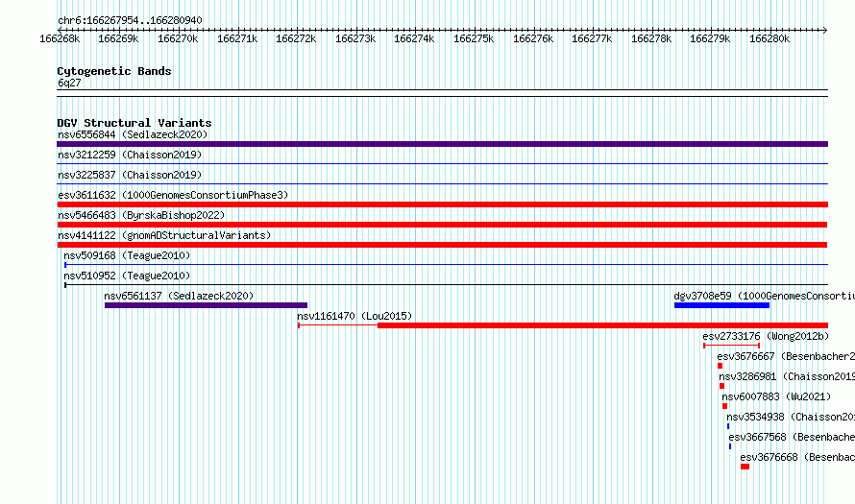The height and width of the screenshot is (504, 855).
Task: Click the small red nsv3286981 marker
Action: click(722, 386)
